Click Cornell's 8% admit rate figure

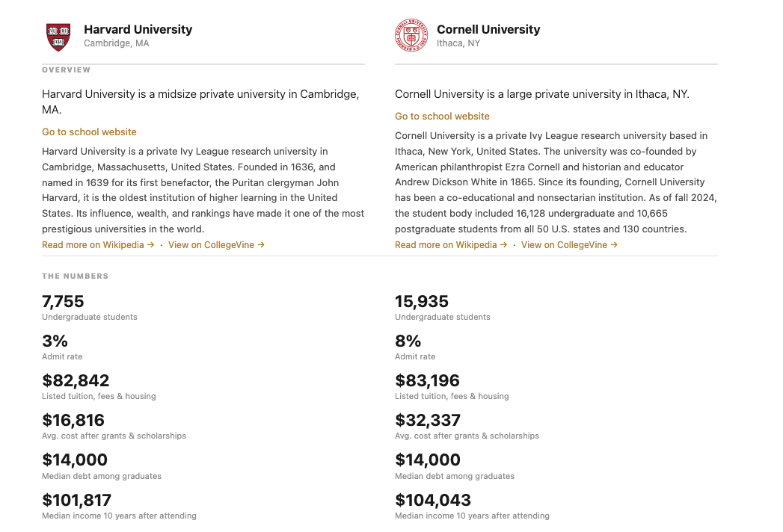pyautogui.click(x=407, y=341)
